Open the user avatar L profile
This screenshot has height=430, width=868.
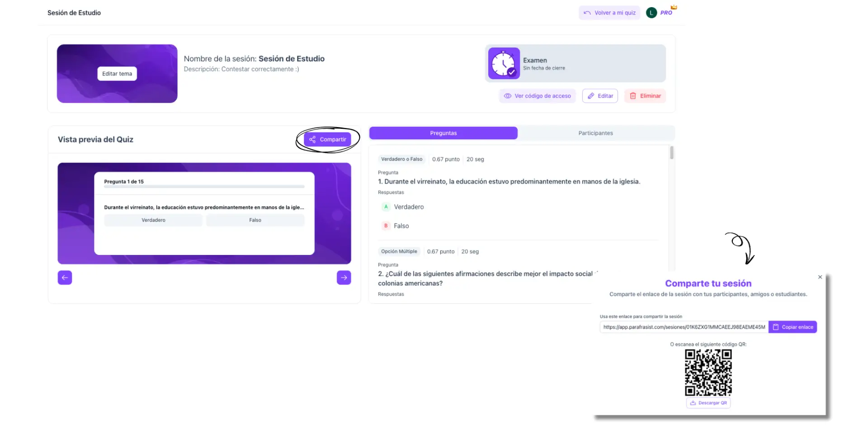coord(651,13)
